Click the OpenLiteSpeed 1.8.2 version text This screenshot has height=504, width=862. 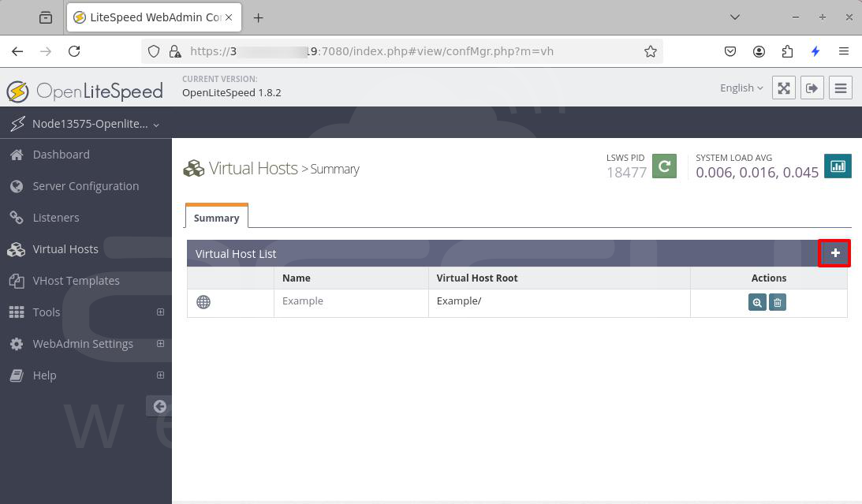231,93
